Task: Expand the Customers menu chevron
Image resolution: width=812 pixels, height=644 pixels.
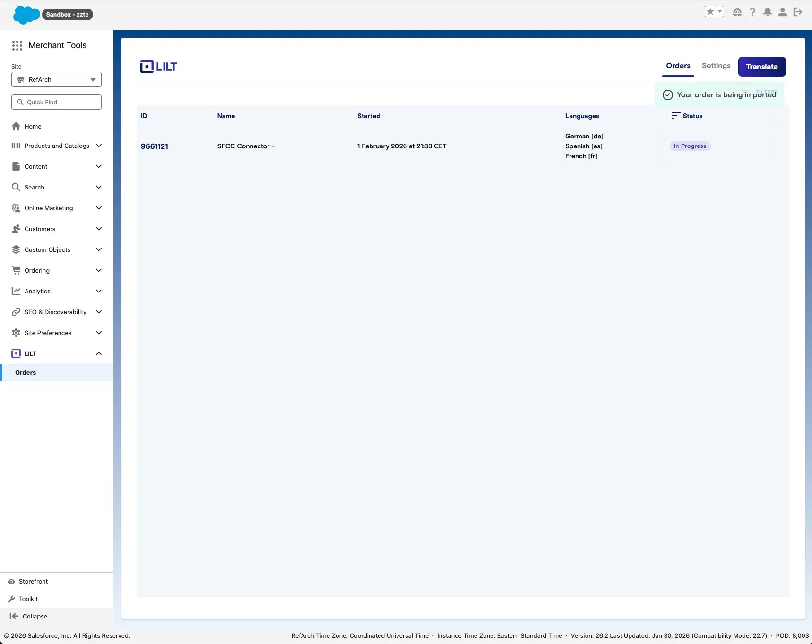Action: click(x=99, y=229)
